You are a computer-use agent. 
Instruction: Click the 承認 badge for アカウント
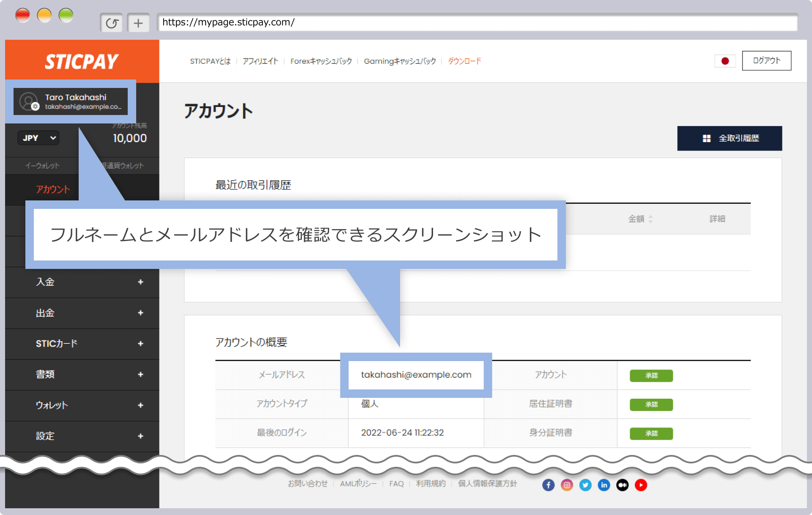coord(651,375)
